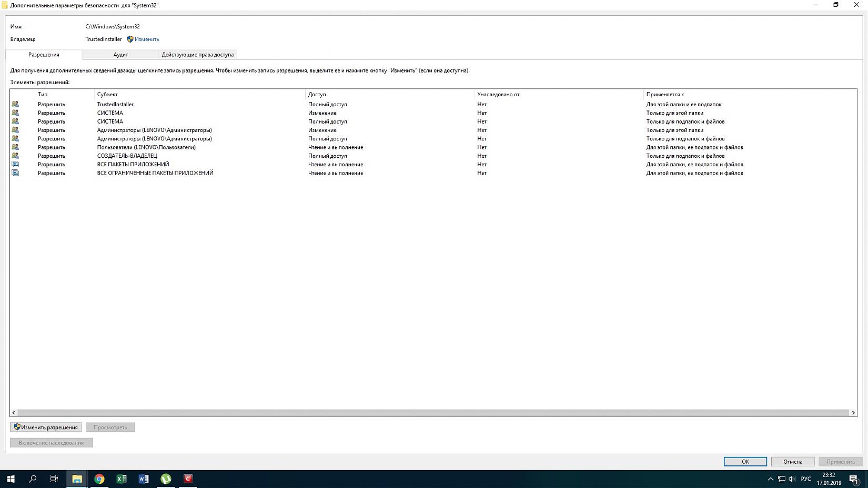Image resolution: width=868 pixels, height=488 pixels.
Task: Select the СОЗДАТЕЛЬ-ВЛАДЕЛЕЦ permission row
Action: tap(127, 156)
